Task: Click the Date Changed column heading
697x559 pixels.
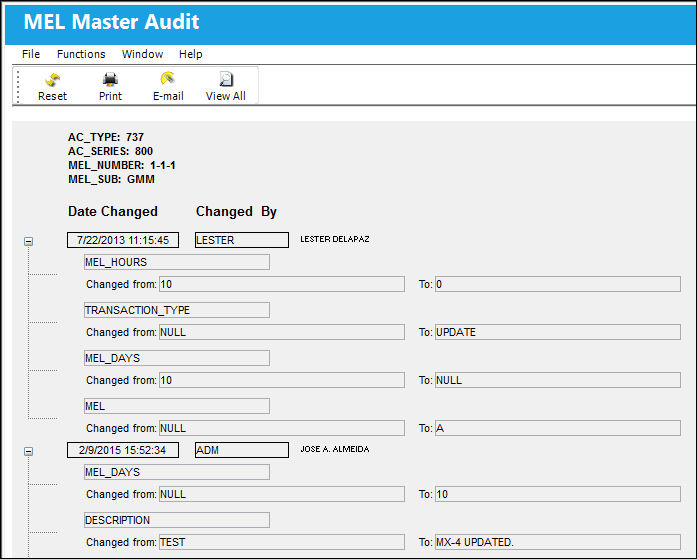Action: (113, 212)
